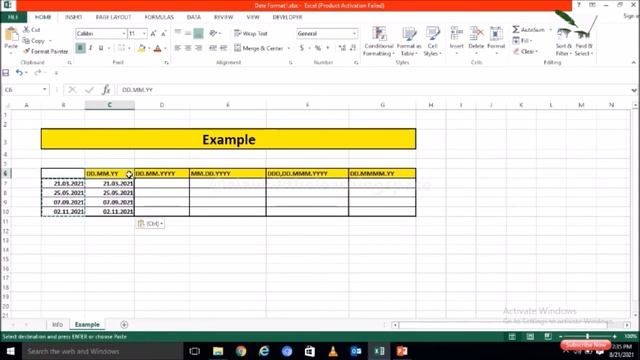Open Find & Select menu
This screenshot has width=640, height=360.
(x=584, y=42)
